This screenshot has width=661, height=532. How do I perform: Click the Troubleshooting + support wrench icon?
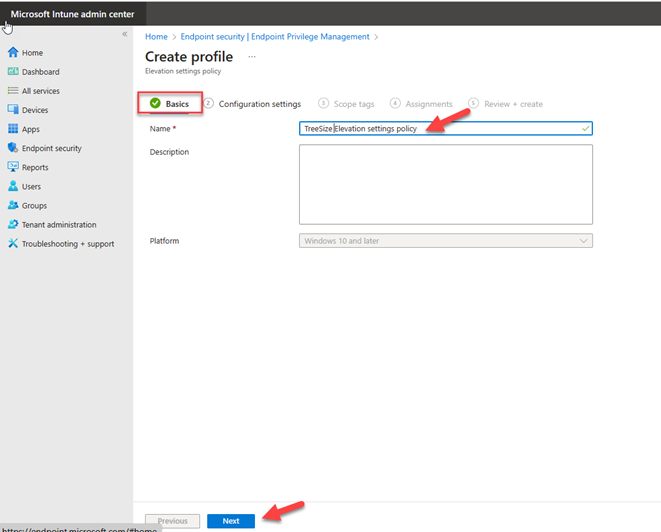point(13,243)
